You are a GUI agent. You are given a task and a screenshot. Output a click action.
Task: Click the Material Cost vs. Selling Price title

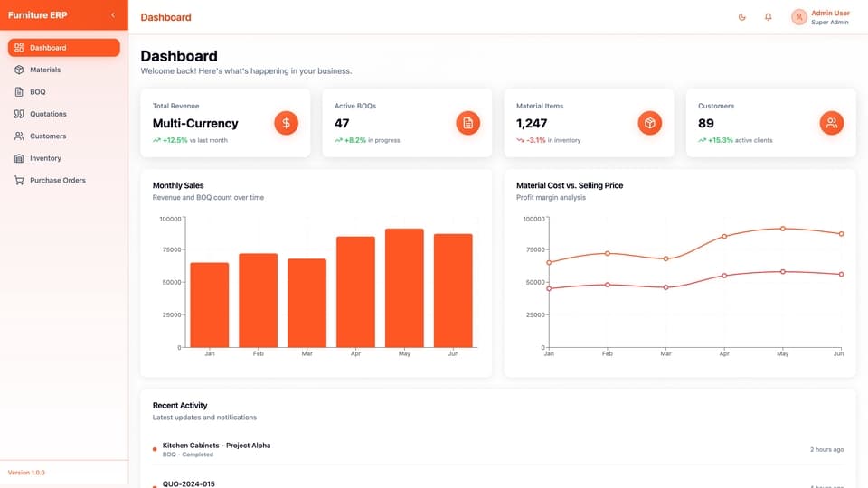coord(570,185)
